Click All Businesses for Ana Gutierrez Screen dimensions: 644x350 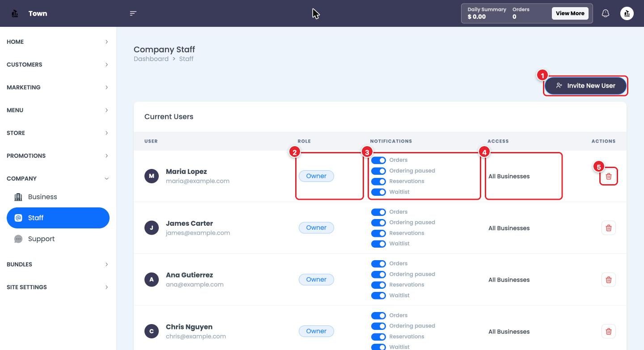tap(509, 280)
